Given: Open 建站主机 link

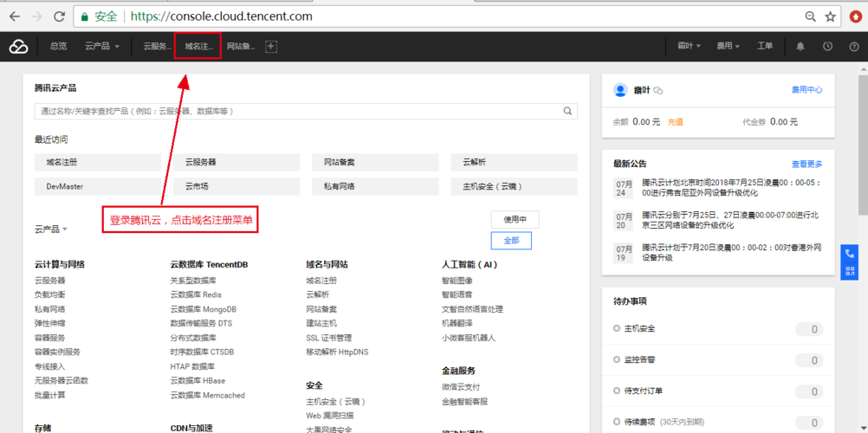Looking at the screenshot, I should pyautogui.click(x=321, y=323).
